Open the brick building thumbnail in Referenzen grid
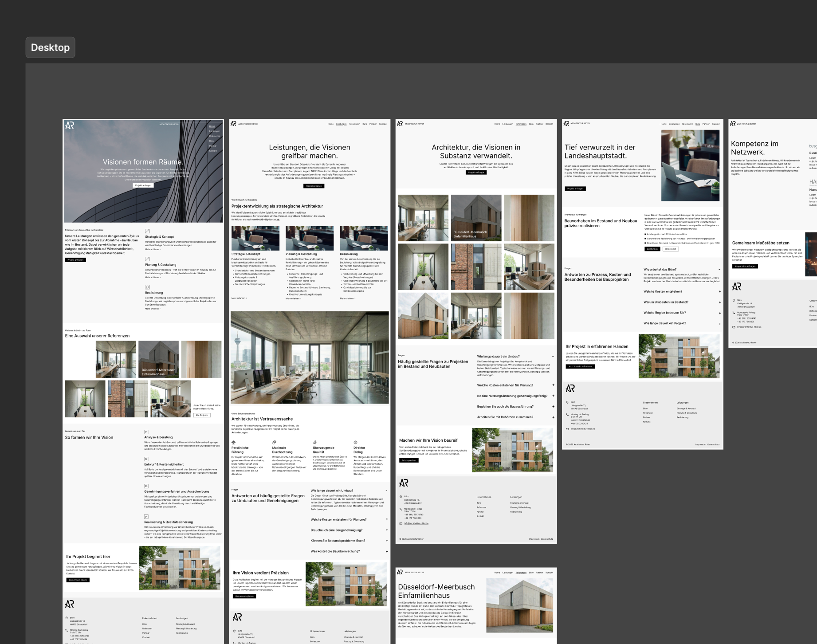Screen dimensions: 817x644 (x=476, y=267)
